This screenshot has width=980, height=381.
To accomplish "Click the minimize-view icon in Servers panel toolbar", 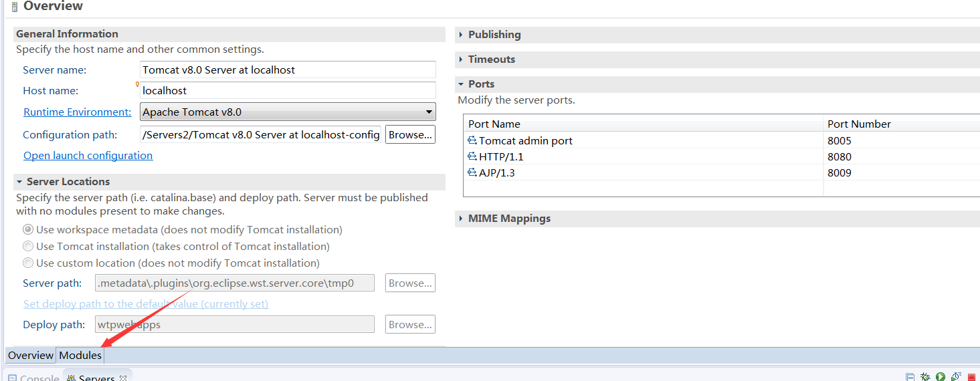I will tap(910, 377).
